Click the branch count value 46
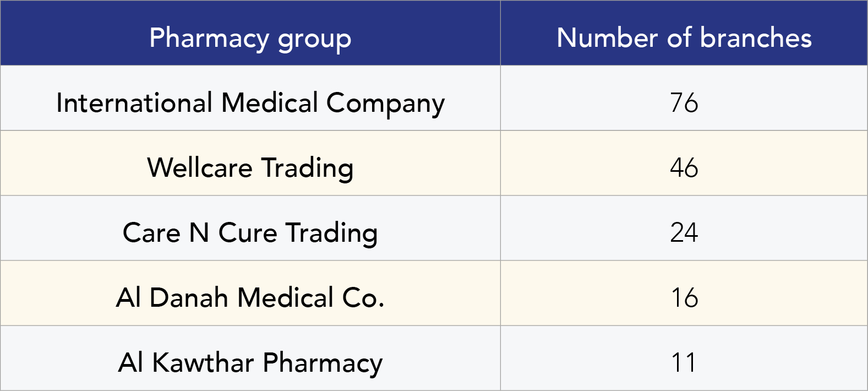 pos(684,167)
